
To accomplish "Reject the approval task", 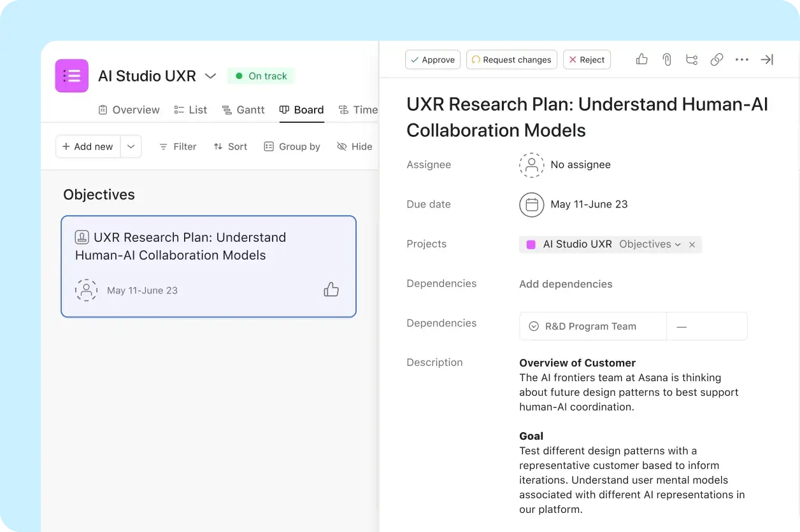I will point(587,60).
